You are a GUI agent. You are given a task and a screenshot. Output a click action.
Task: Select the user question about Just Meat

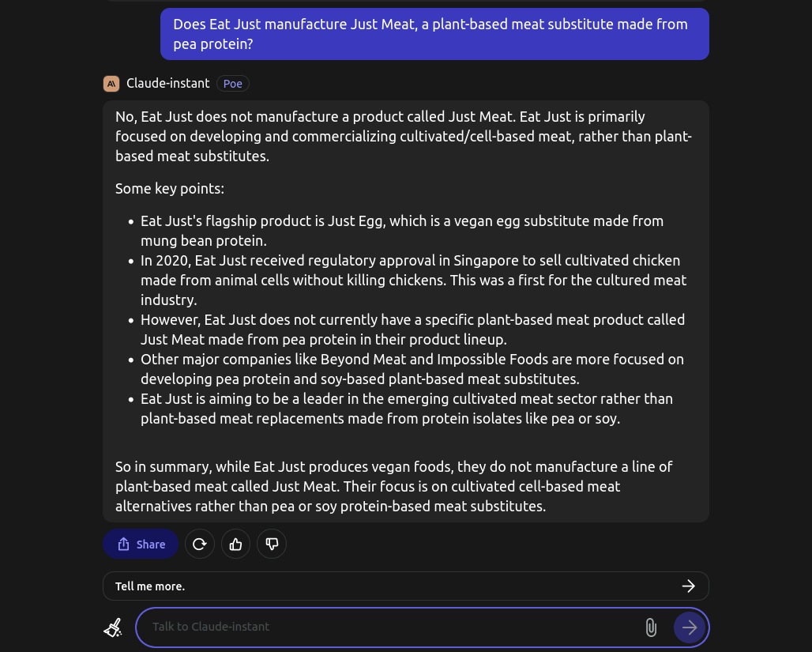[x=434, y=34]
